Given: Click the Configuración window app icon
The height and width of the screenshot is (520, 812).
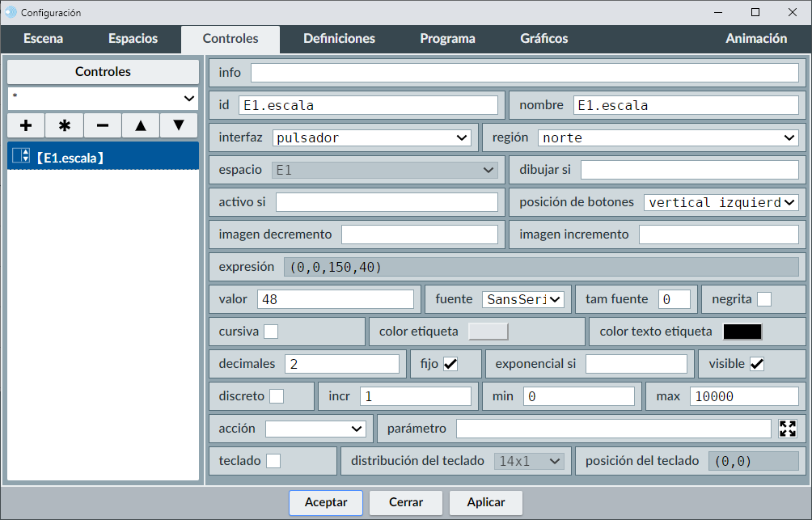Looking at the screenshot, I should (x=11, y=12).
